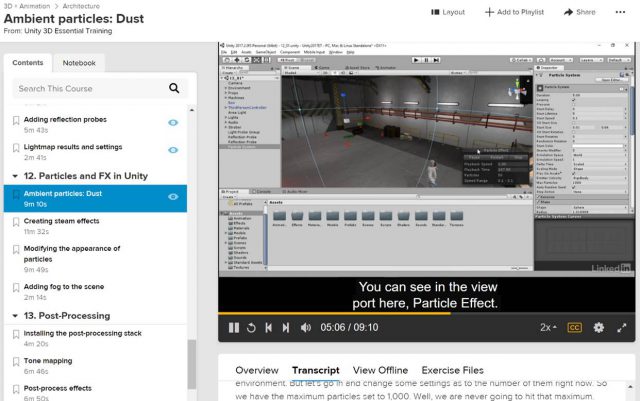Open Adding reflection probes lesson

pos(65,119)
